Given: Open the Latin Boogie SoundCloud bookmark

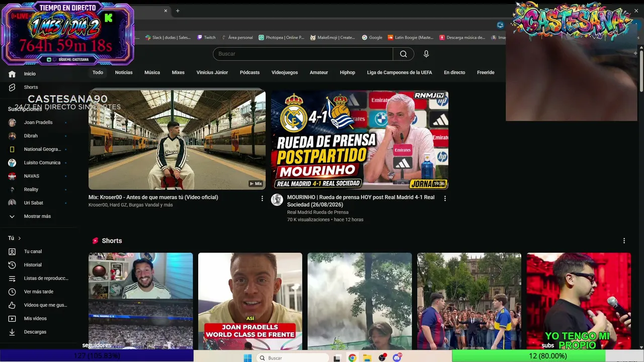Looking at the screenshot, I should pos(411,37).
